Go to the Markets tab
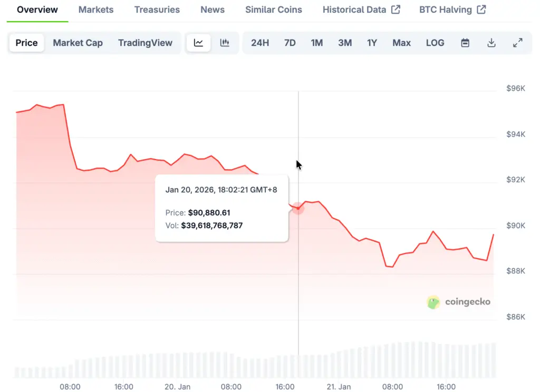Image resolution: width=540 pixels, height=392 pixels. (x=96, y=9)
